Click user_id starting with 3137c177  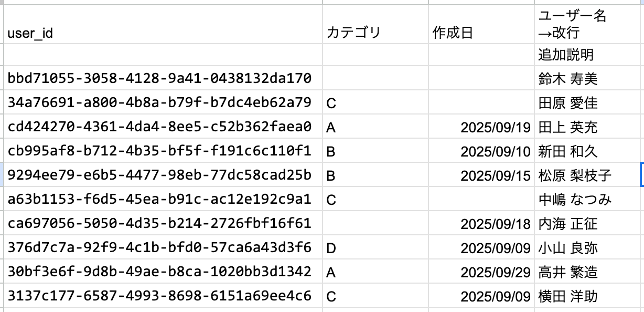[163, 296]
